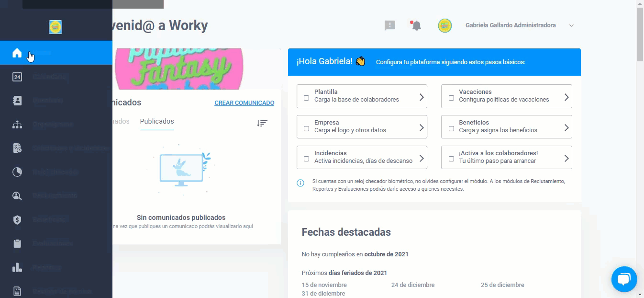
Task: Switch to the Publicados tab
Action: (157, 122)
